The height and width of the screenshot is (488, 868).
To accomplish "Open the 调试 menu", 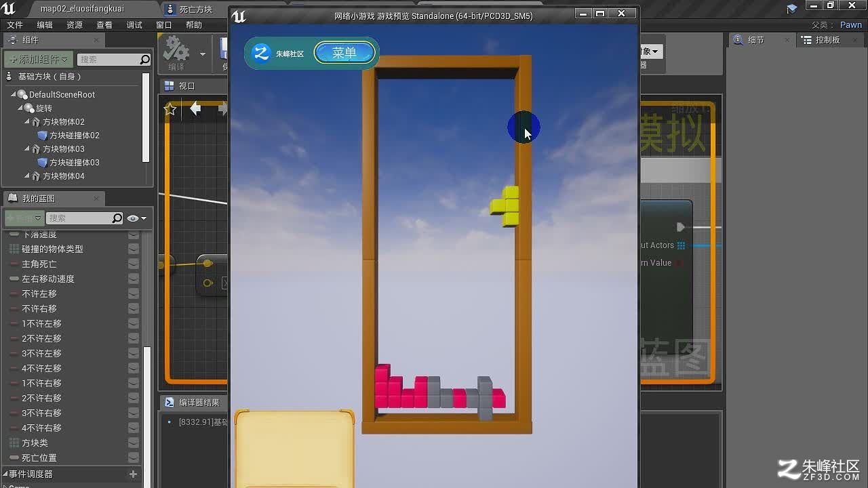I will [x=134, y=25].
